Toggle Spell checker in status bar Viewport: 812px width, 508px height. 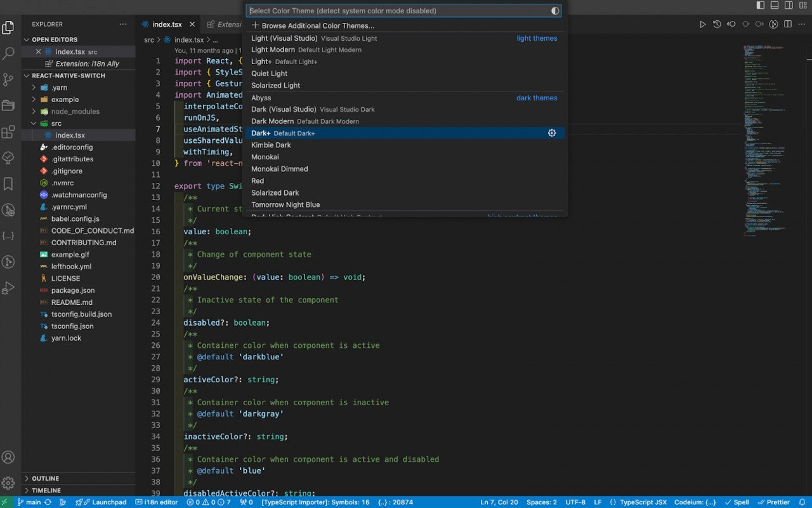(737, 502)
